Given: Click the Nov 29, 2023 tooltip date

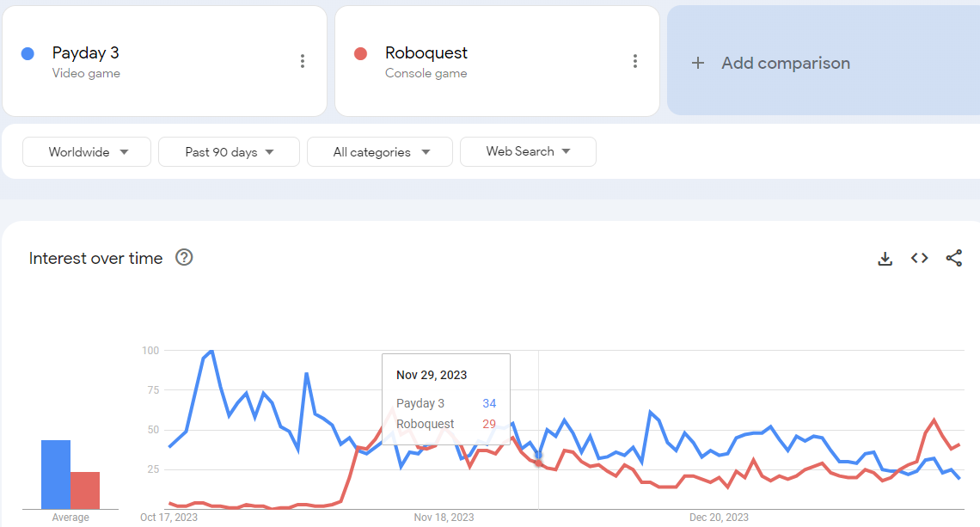Looking at the screenshot, I should tap(432, 375).
